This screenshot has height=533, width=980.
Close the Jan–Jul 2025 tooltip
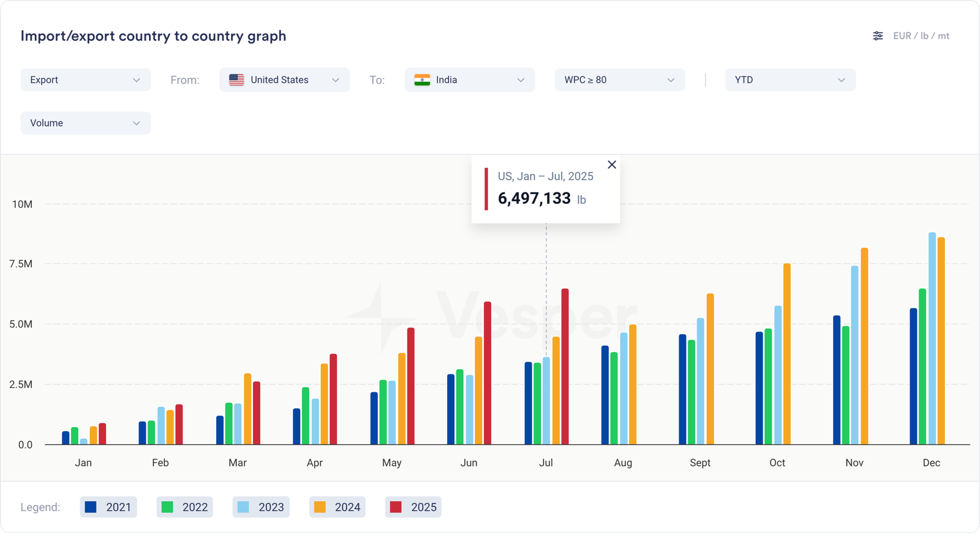click(x=611, y=165)
